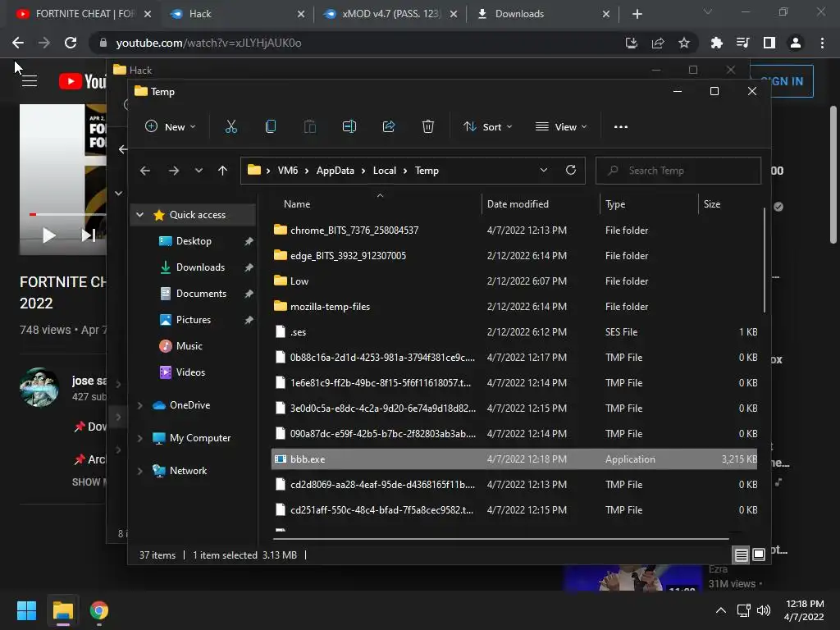
Task: Sort by the Name column header
Action: (x=376, y=204)
